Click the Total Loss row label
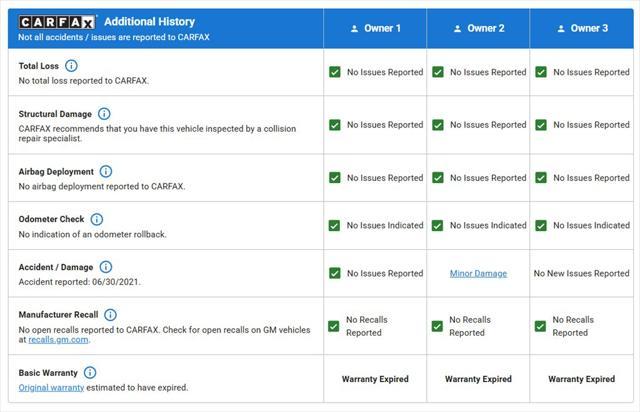The width and height of the screenshot is (640, 412). [39, 66]
